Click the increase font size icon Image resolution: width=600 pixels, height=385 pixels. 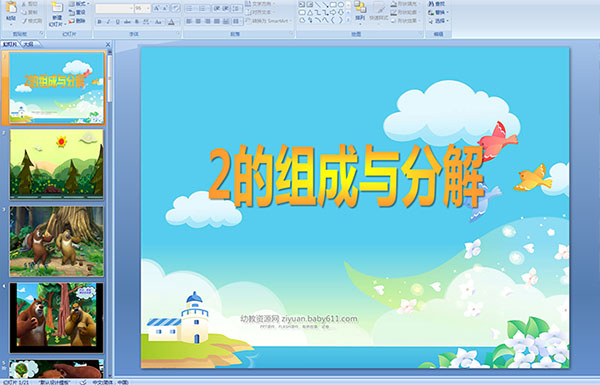click(x=157, y=8)
